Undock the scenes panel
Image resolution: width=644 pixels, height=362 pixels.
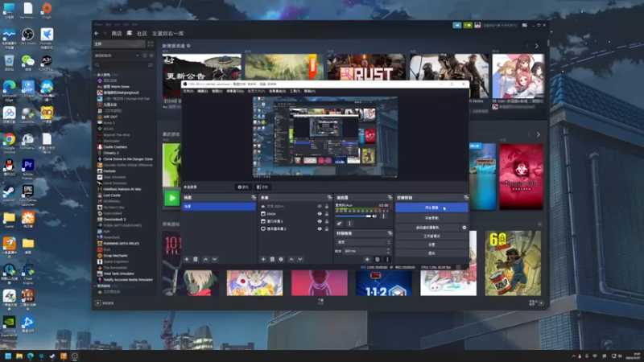pos(254,198)
